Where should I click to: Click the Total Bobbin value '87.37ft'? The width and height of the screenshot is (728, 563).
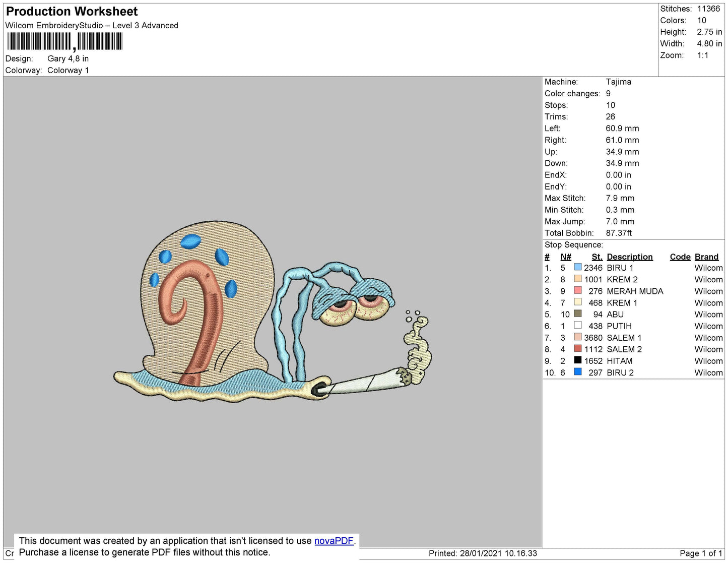(619, 233)
